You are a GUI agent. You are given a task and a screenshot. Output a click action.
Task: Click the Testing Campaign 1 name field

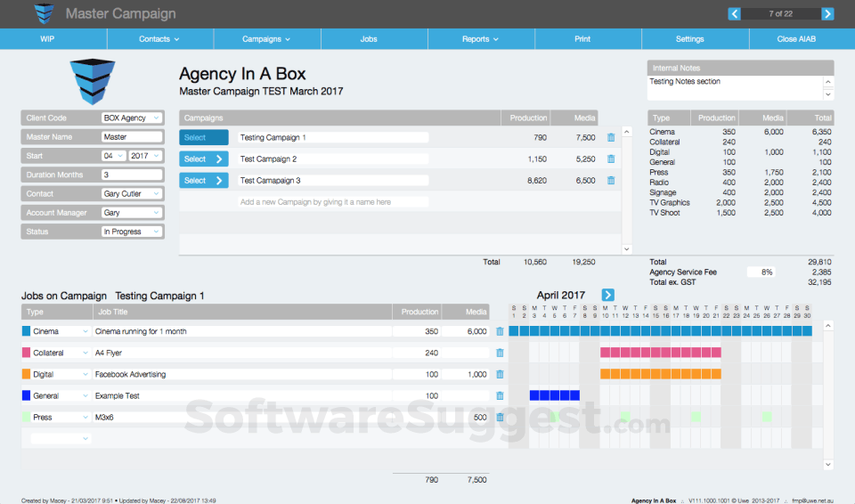tap(332, 137)
